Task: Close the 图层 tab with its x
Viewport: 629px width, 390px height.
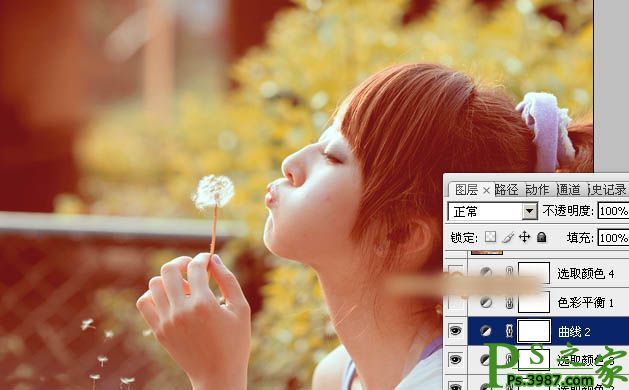Action: pyautogui.click(x=486, y=190)
